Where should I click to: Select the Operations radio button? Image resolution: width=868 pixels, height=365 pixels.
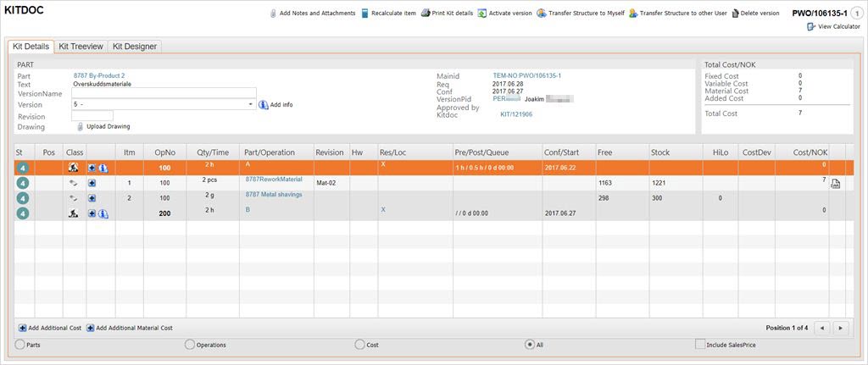189,345
